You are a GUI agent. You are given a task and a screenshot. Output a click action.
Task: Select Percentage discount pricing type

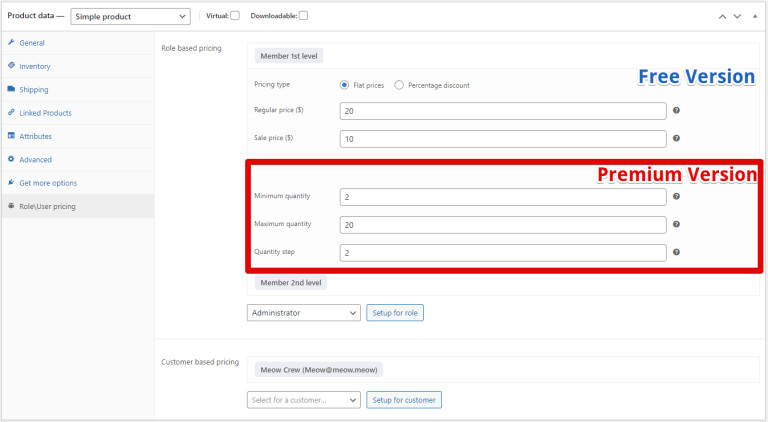coord(399,85)
